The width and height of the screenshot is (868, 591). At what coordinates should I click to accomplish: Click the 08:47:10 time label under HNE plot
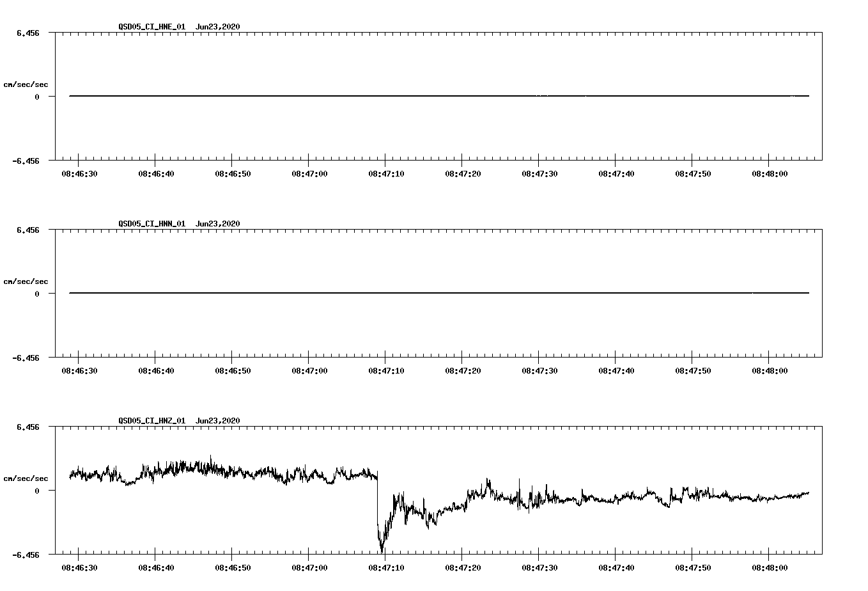(x=386, y=174)
